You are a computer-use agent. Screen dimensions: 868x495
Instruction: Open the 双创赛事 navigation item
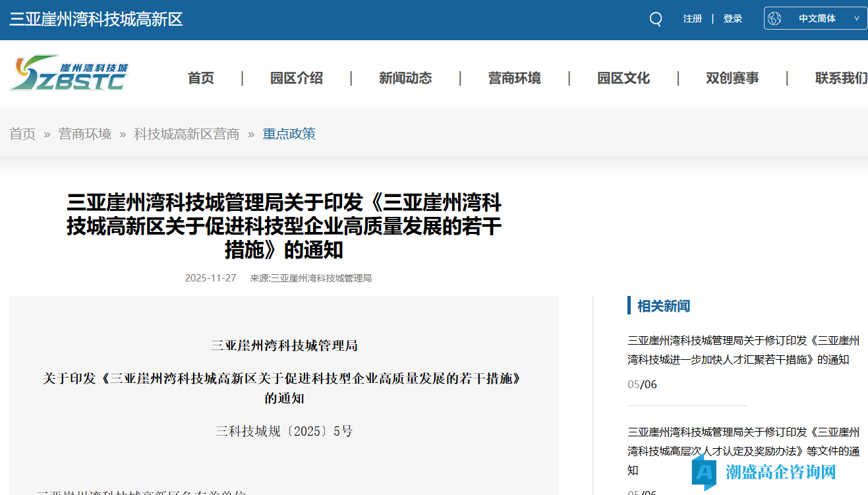(732, 78)
